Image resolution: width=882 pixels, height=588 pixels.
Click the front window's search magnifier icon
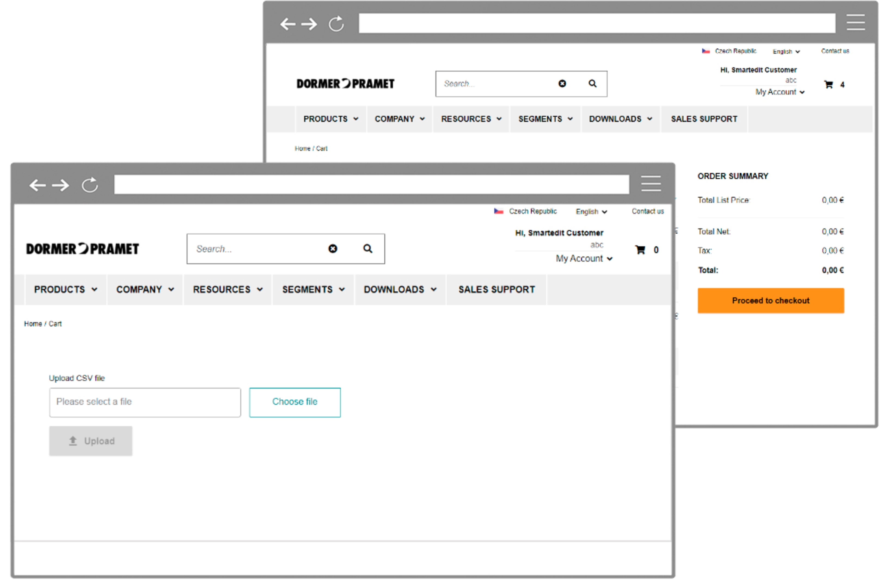[x=367, y=249]
